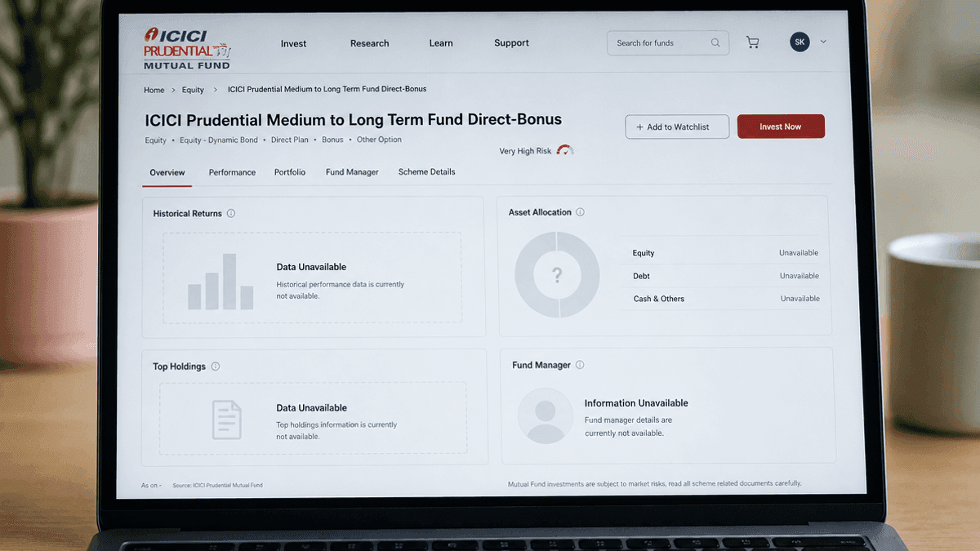Show info icon next to Fund Manager
This screenshot has height=551, width=980.
(x=579, y=365)
